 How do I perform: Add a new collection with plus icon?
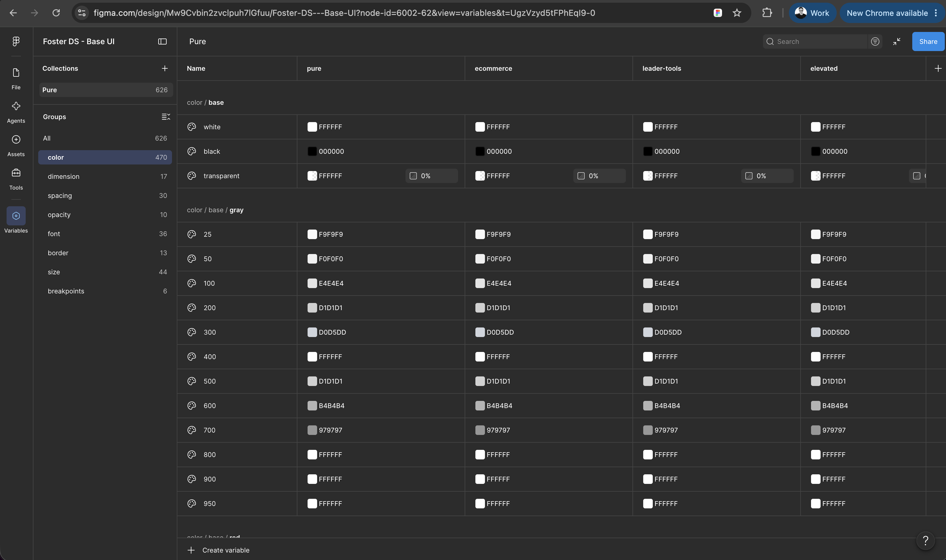coord(165,68)
